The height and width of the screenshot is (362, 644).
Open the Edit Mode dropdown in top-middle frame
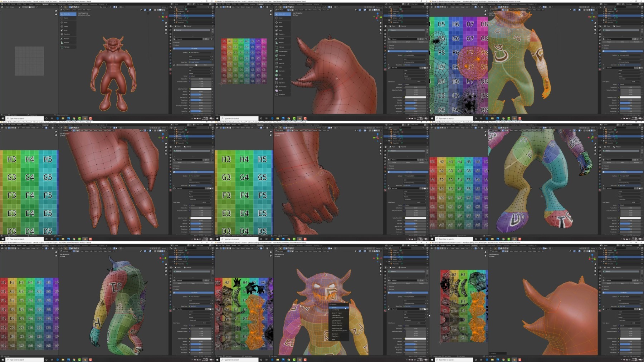coord(280,10)
